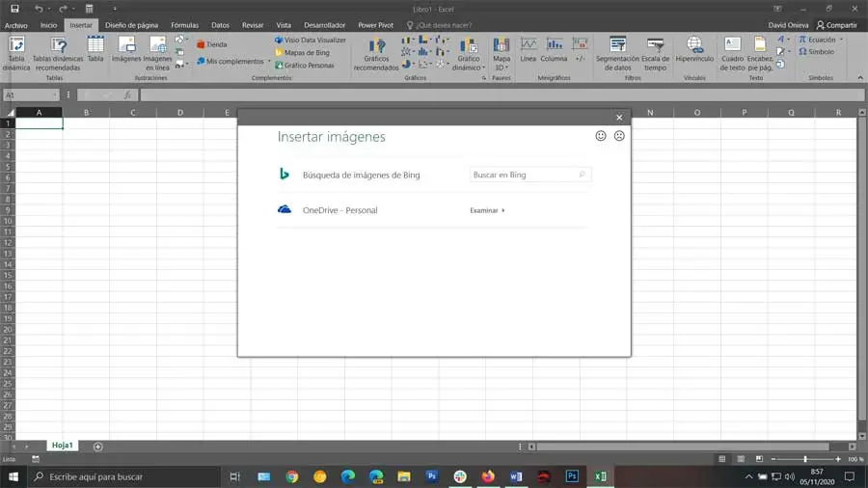Click the taskbar search box
The image size is (868, 488).
pyautogui.click(x=123, y=476)
